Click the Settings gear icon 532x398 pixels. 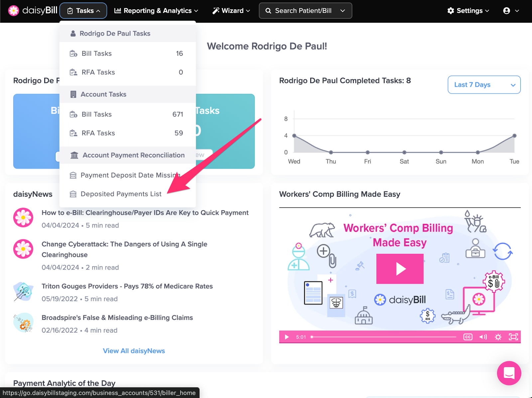[x=451, y=11]
